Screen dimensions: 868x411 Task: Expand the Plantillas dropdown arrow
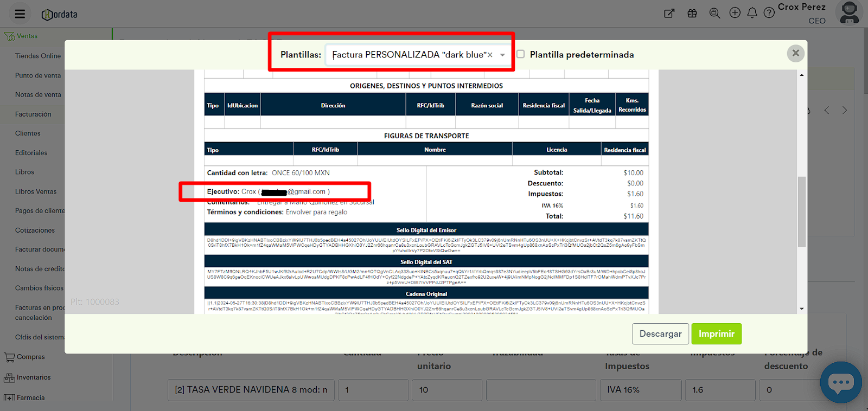point(502,55)
